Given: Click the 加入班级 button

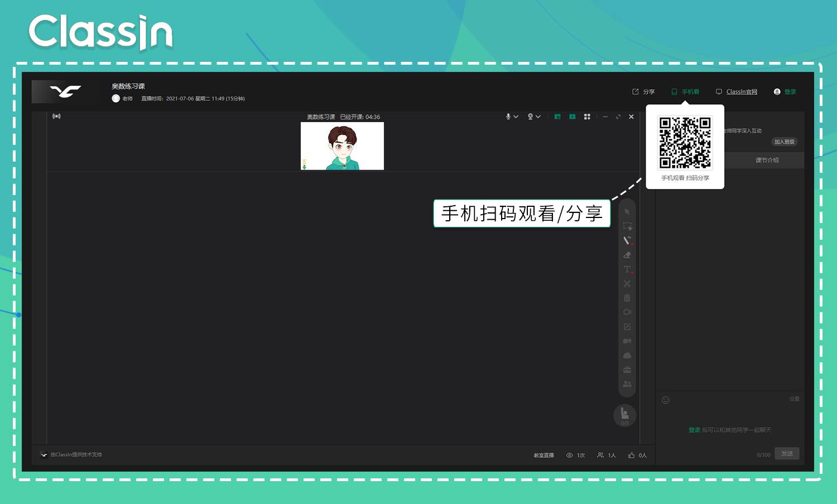Looking at the screenshot, I should point(784,142).
